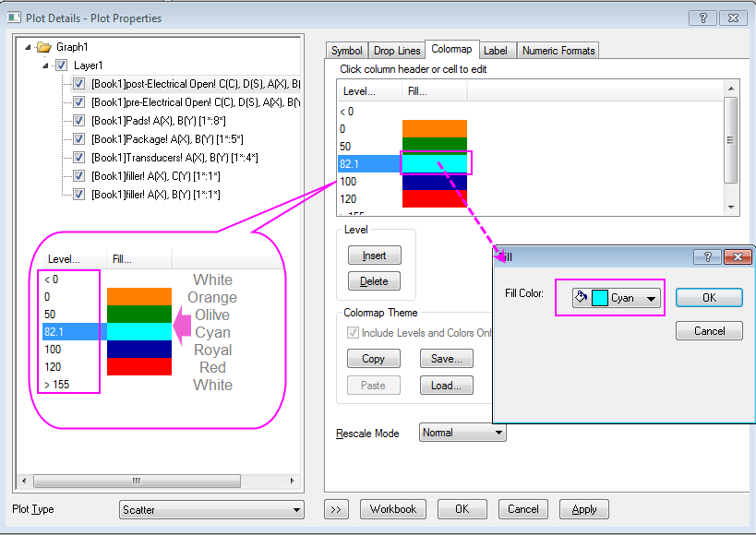Uncheck the Layer1 checkbox
The image size is (756, 535).
pos(62,65)
